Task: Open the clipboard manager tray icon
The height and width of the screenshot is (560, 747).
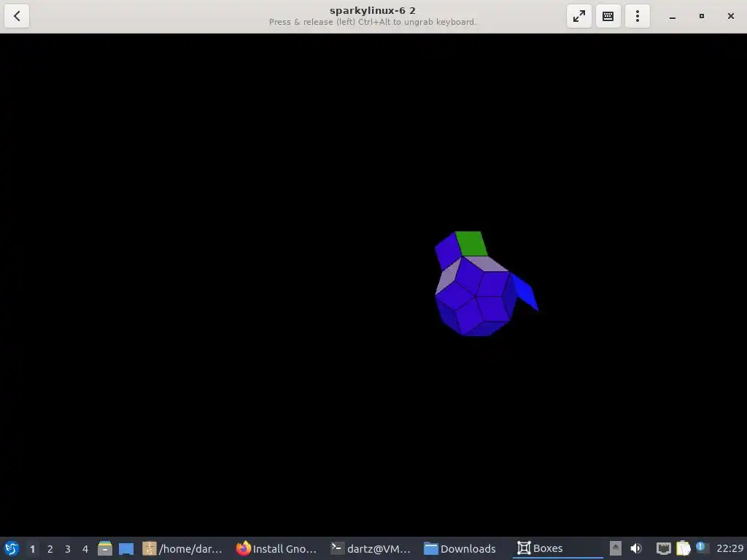Action: coord(683,548)
